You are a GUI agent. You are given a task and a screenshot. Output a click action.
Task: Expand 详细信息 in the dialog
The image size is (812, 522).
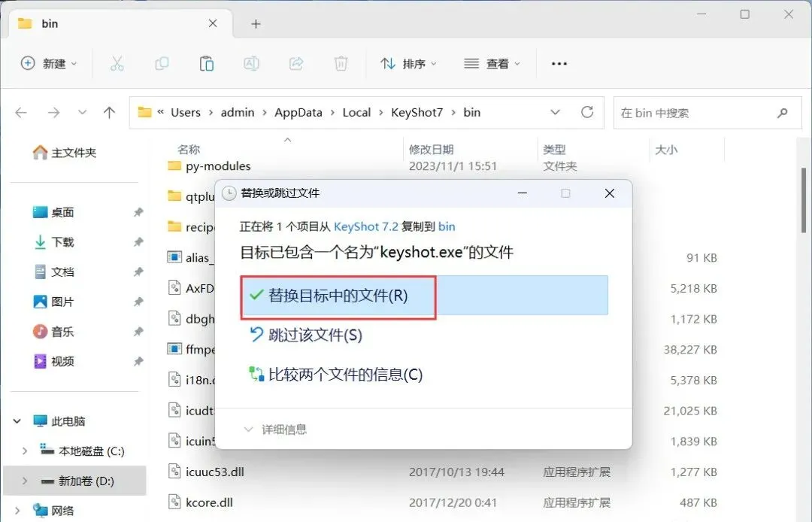pos(275,429)
